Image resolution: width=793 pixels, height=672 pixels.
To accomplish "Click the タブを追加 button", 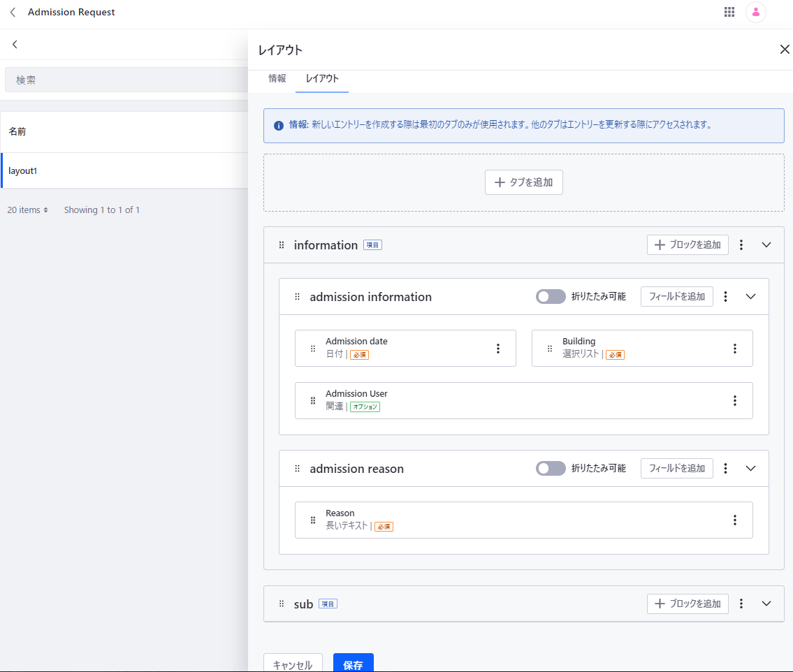I will click(523, 182).
